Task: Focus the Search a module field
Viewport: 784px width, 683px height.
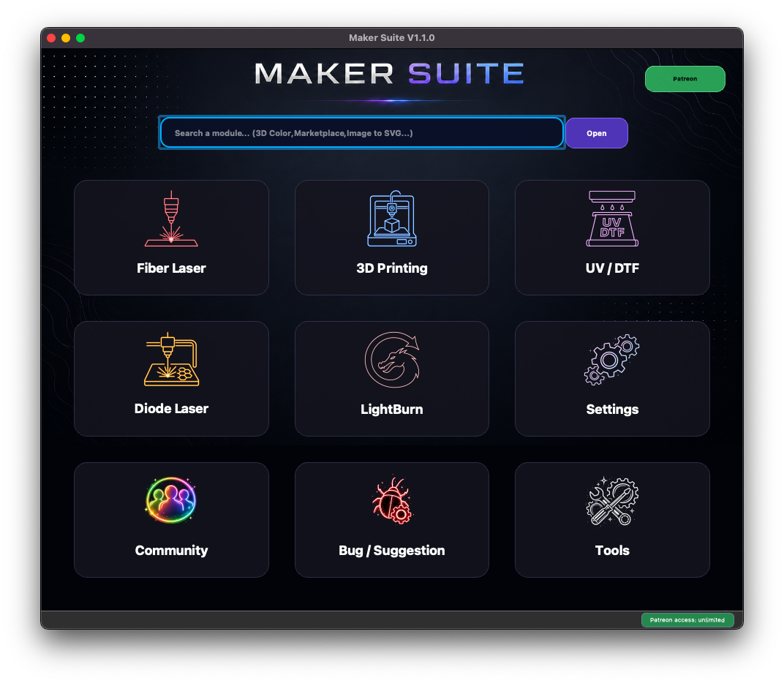Action: click(x=361, y=133)
